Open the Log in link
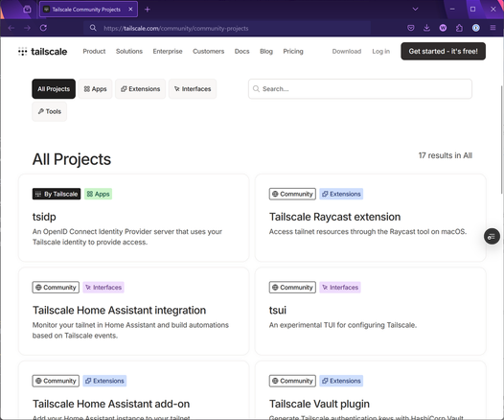The image size is (504, 420). pyautogui.click(x=381, y=51)
